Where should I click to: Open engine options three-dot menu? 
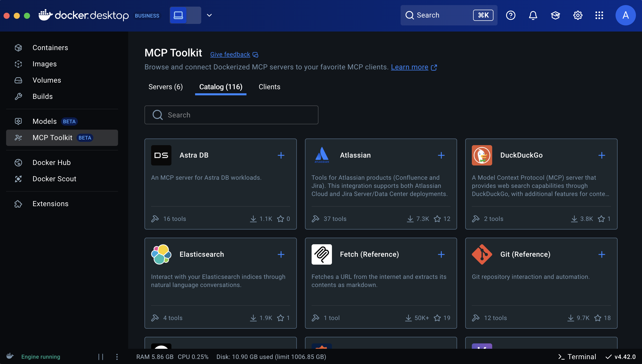117,357
